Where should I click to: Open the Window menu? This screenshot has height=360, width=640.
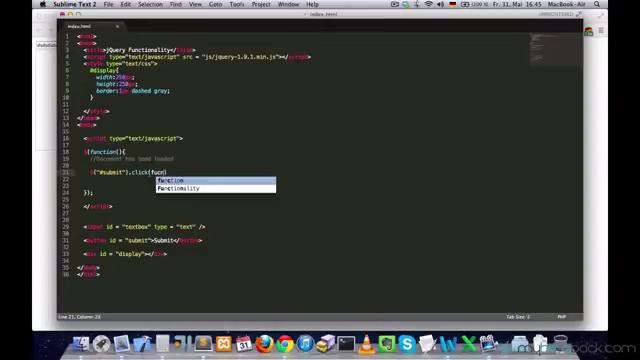[288, 4]
